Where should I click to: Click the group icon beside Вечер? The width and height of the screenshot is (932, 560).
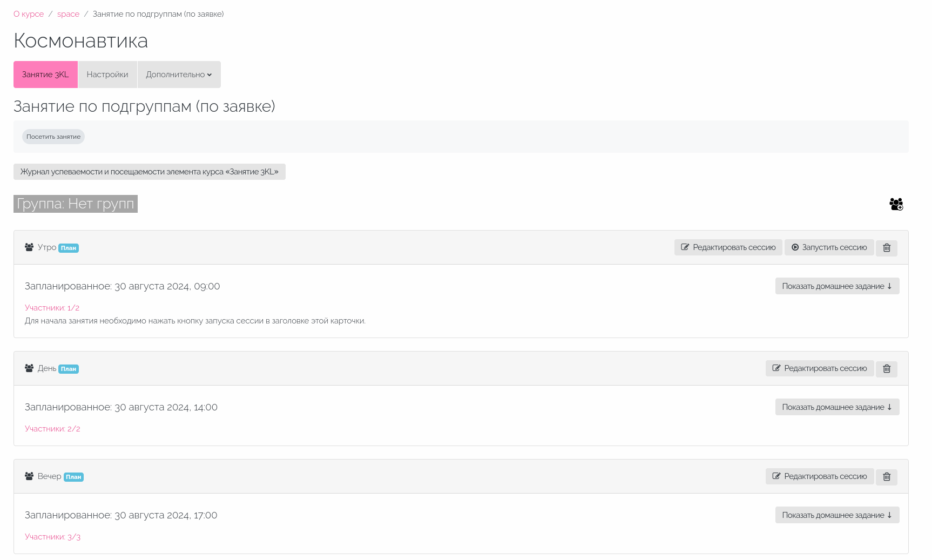tap(29, 476)
